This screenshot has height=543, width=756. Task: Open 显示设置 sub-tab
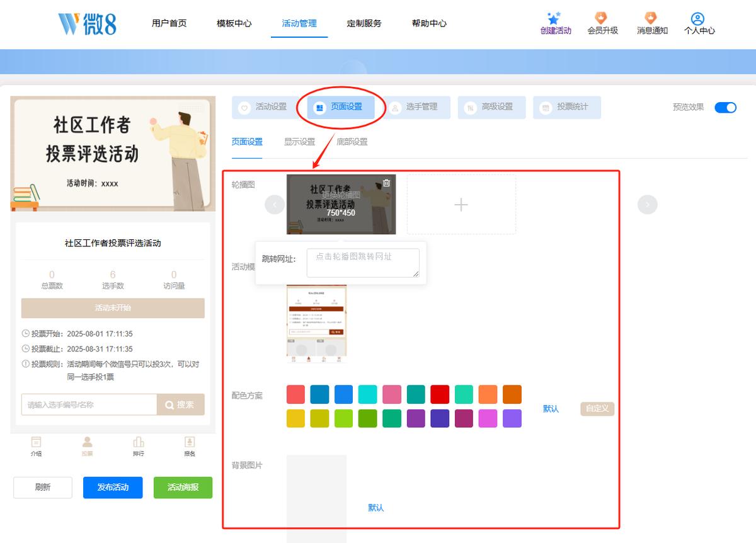[x=299, y=142]
